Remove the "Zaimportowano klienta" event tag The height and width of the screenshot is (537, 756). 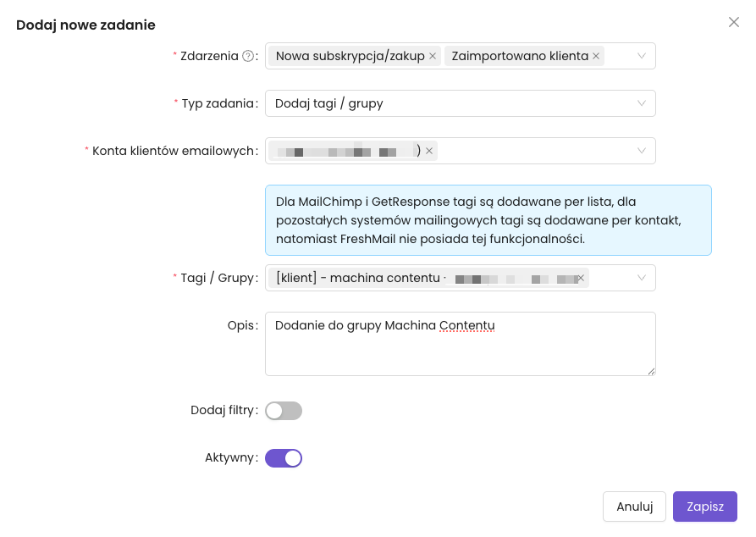[596, 57]
